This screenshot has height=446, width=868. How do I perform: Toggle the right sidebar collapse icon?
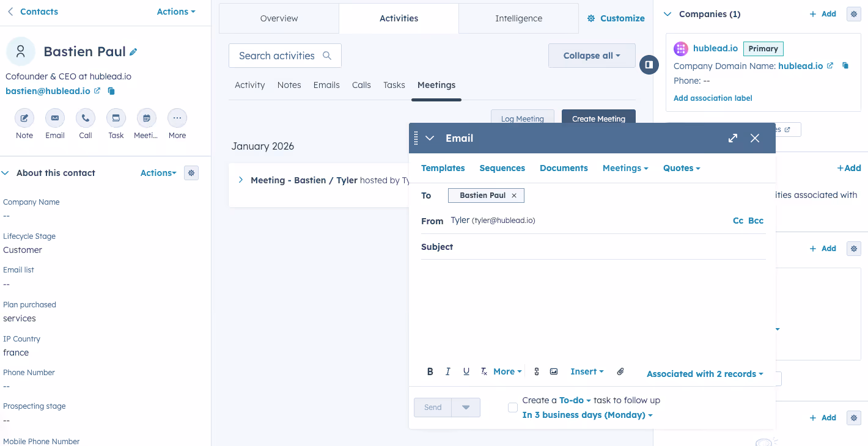pyautogui.click(x=649, y=65)
